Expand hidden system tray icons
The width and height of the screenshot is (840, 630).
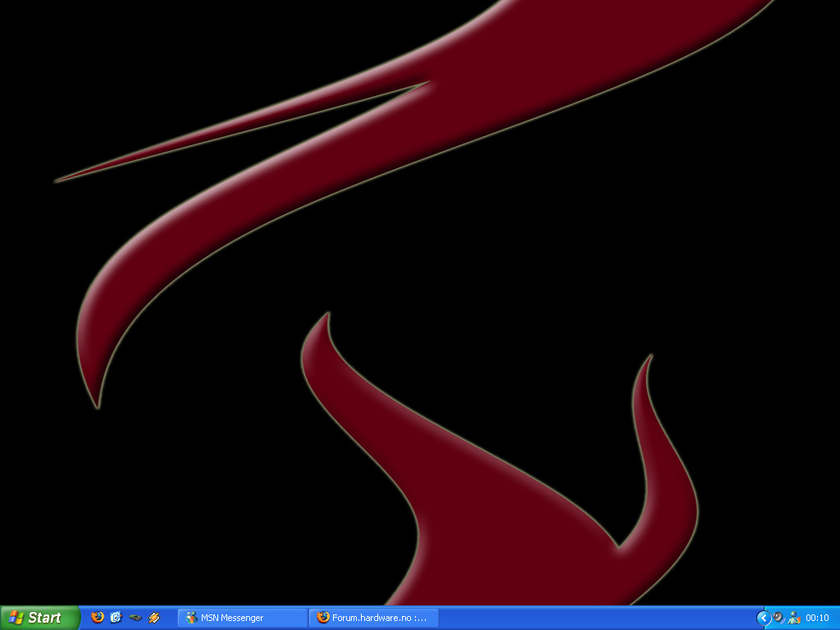click(x=764, y=618)
